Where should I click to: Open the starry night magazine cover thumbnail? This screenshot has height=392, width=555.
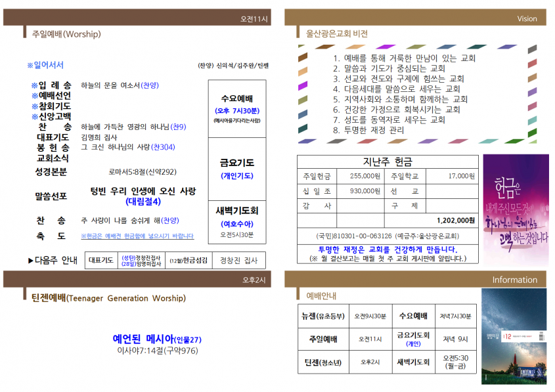(x=514, y=336)
